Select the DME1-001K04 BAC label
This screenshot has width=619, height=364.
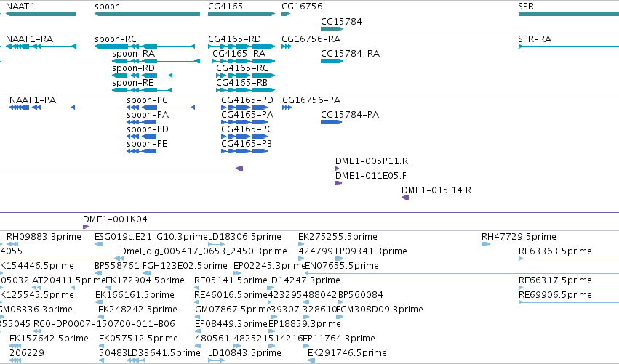(115, 219)
